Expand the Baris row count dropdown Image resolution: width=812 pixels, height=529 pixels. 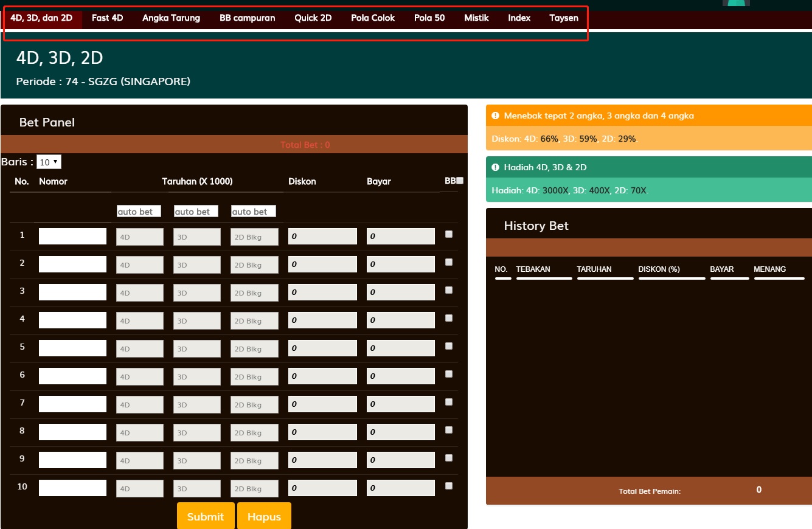(x=49, y=162)
